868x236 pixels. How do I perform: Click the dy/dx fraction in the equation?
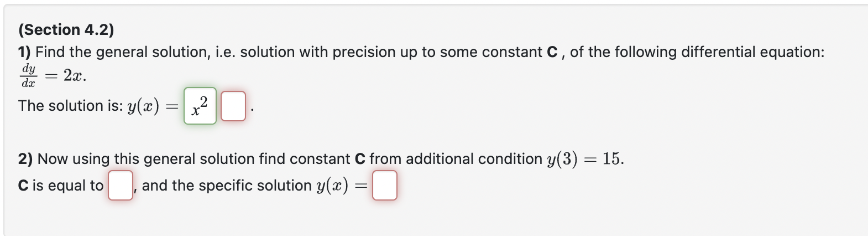[x=29, y=75]
